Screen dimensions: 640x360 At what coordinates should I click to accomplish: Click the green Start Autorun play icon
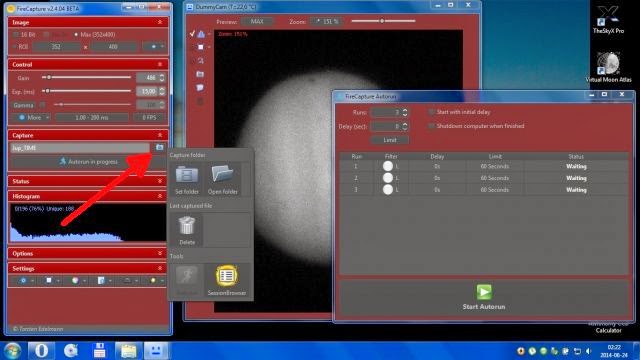pyautogui.click(x=484, y=292)
